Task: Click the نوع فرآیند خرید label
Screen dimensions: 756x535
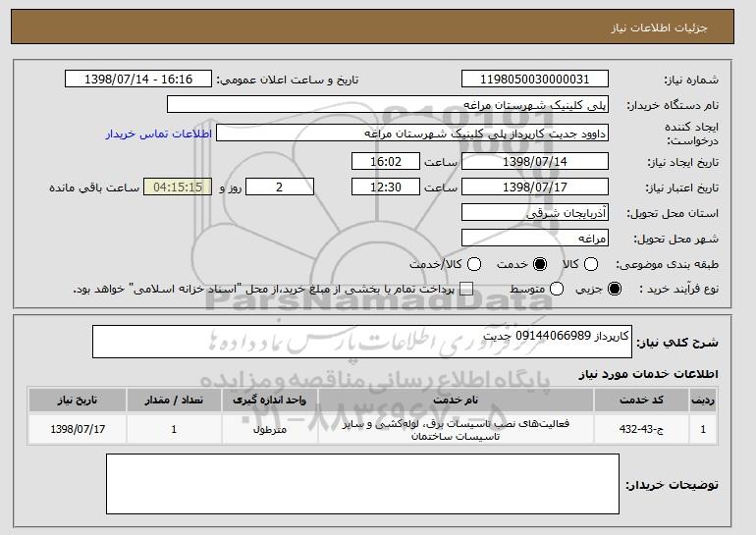Action: coord(678,290)
